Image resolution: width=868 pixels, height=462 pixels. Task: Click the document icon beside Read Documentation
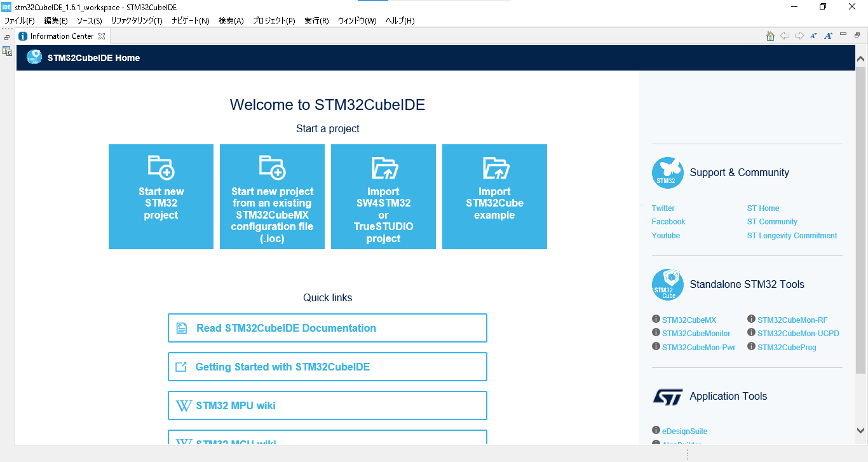[182, 328]
